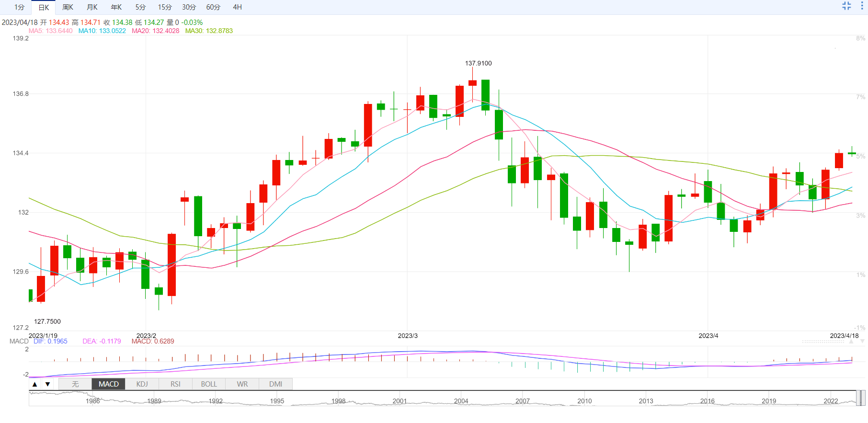The width and height of the screenshot is (868, 423).
Task: Click the MA5 value label 133.6440
Action: (50, 31)
